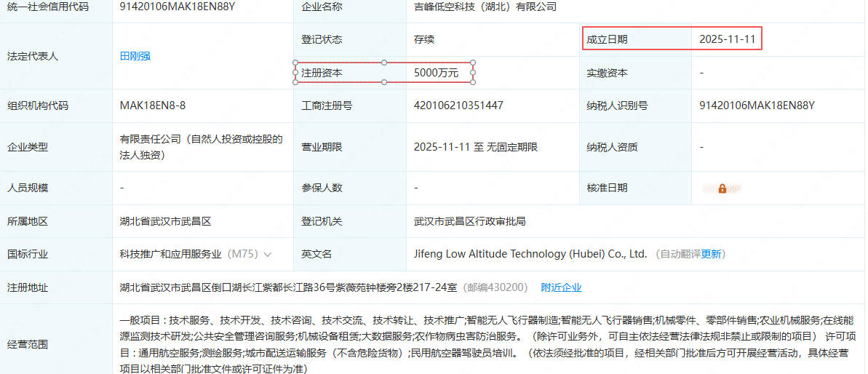Image resolution: width=868 pixels, height=374 pixels.
Task: Click the 5000万元 registered capital value
Action: 436,73
